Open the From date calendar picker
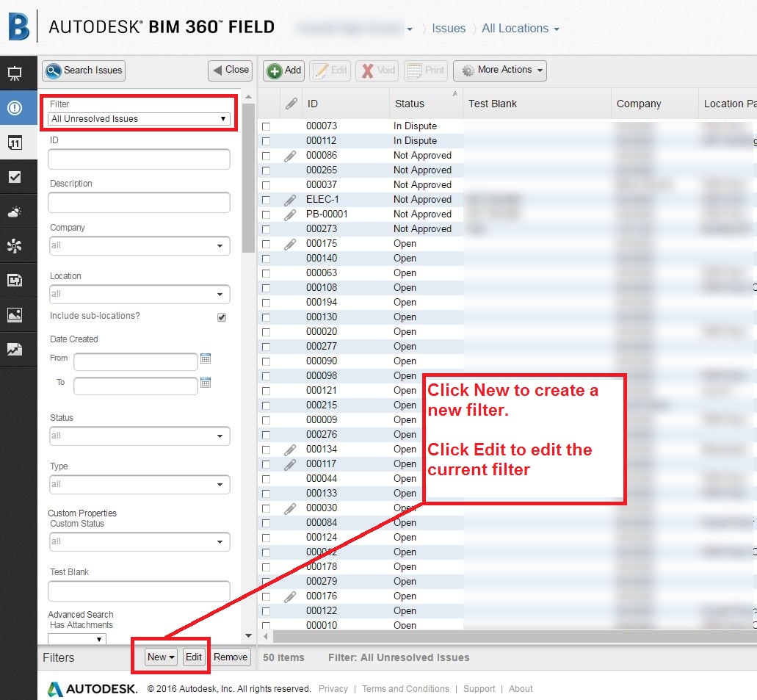 [206, 358]
